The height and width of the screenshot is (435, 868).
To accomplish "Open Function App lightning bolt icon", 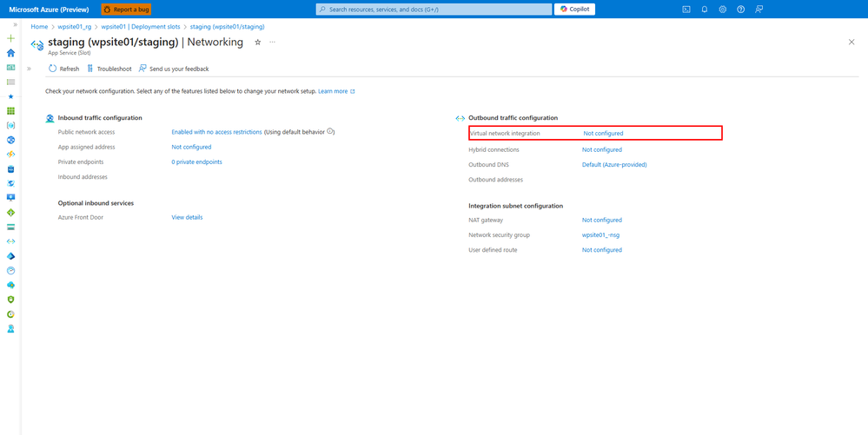I will [10, 155].
